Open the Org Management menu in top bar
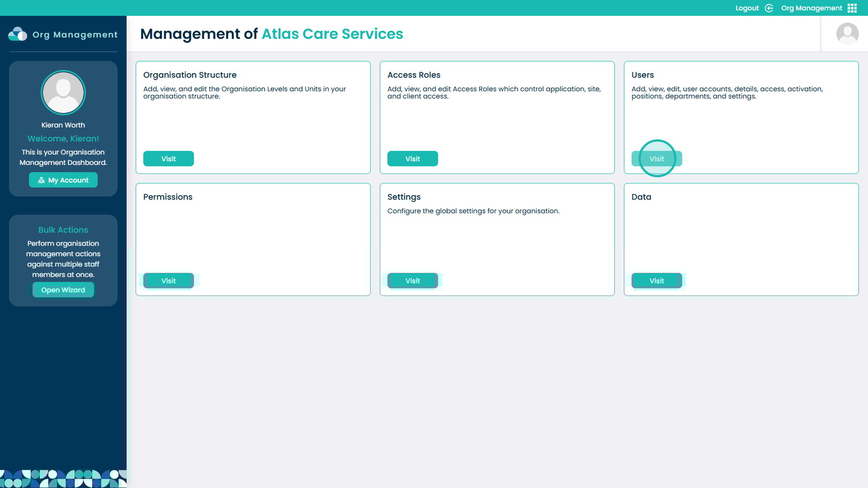Viewport: 868px width, 488px height. click(x=811, y=8)
